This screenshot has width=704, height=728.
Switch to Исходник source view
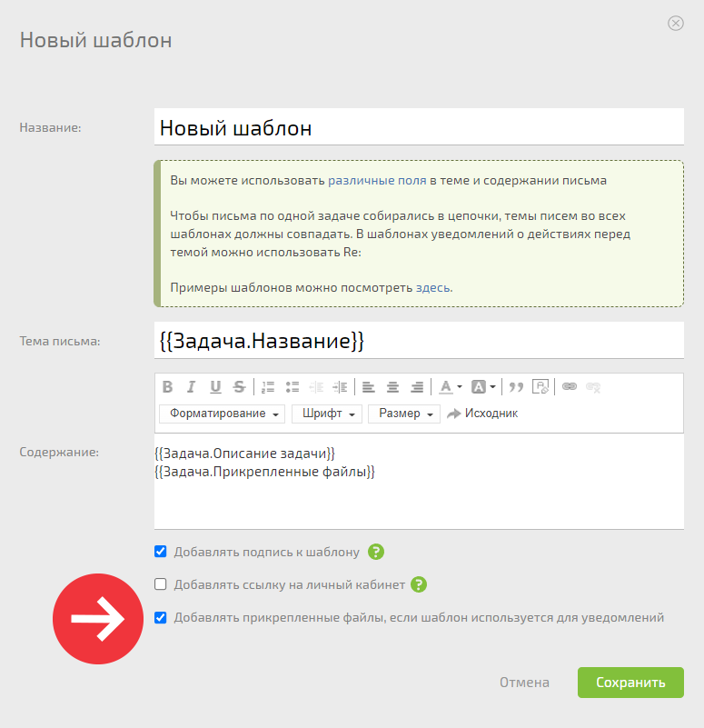coord(482,414)
